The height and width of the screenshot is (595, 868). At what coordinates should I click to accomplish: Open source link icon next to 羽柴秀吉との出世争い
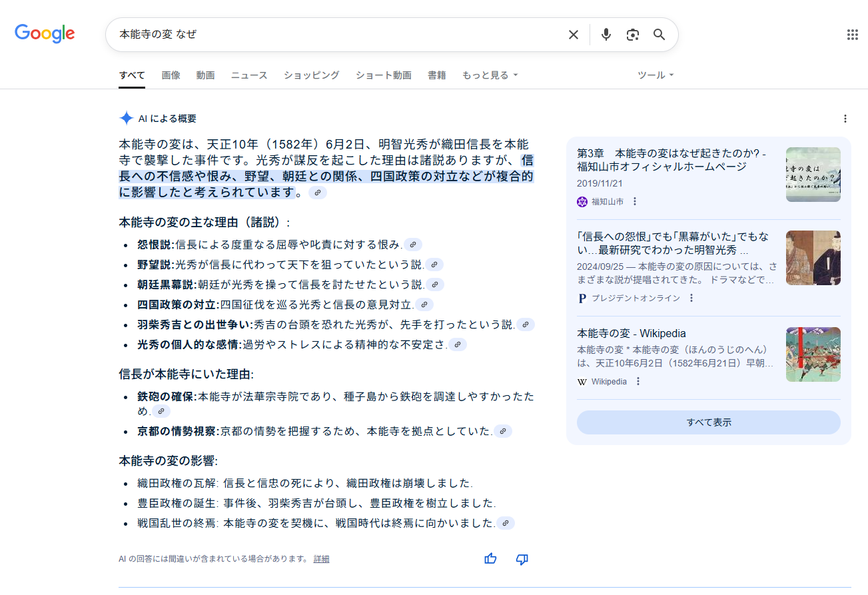click(526, 324)
